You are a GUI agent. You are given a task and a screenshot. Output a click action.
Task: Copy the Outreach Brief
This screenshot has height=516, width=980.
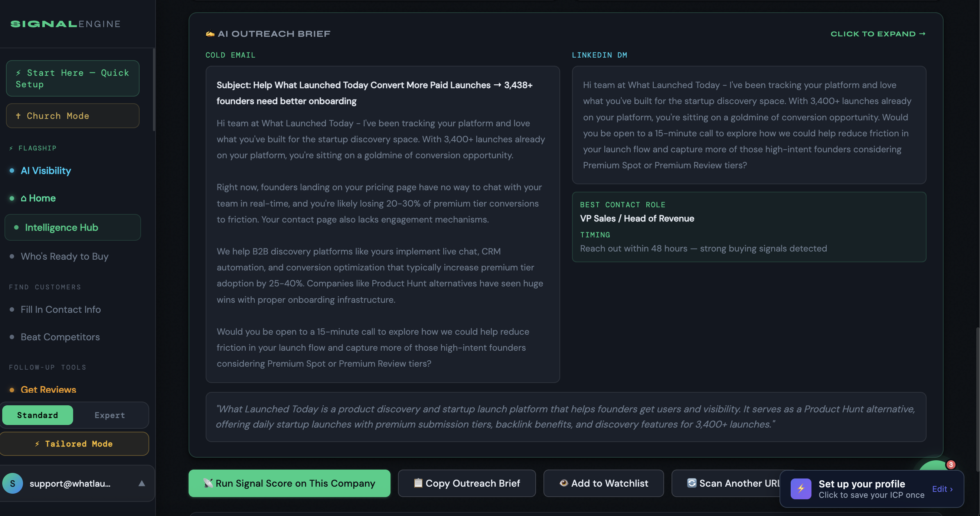[x=466, y=483]
